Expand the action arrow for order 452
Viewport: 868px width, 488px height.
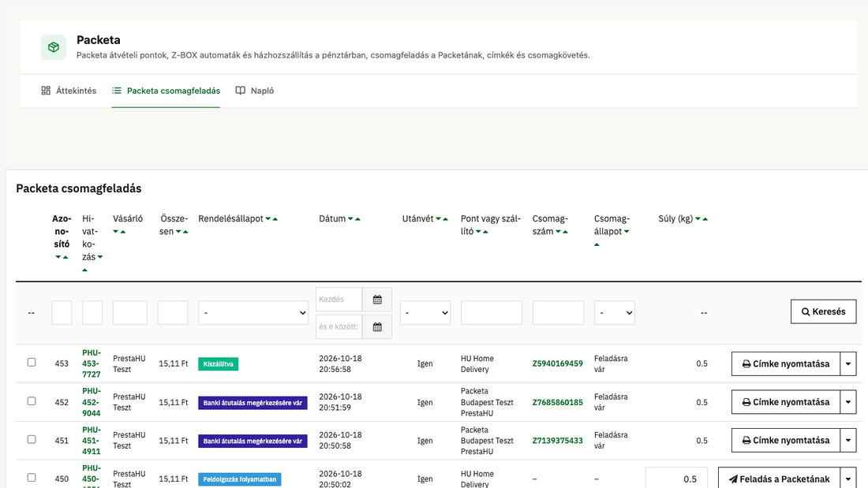[x=848, y=402]
